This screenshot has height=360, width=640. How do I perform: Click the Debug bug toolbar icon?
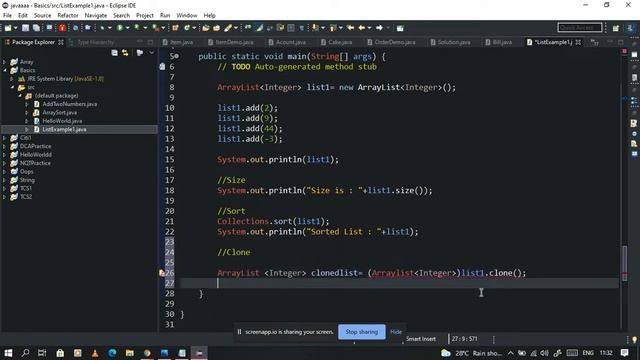coord(102,28)
